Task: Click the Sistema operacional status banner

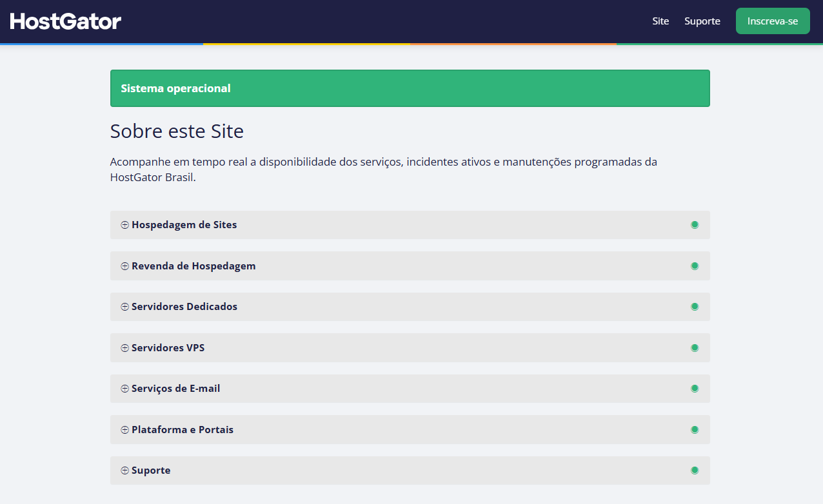Action: click(410, 88)
